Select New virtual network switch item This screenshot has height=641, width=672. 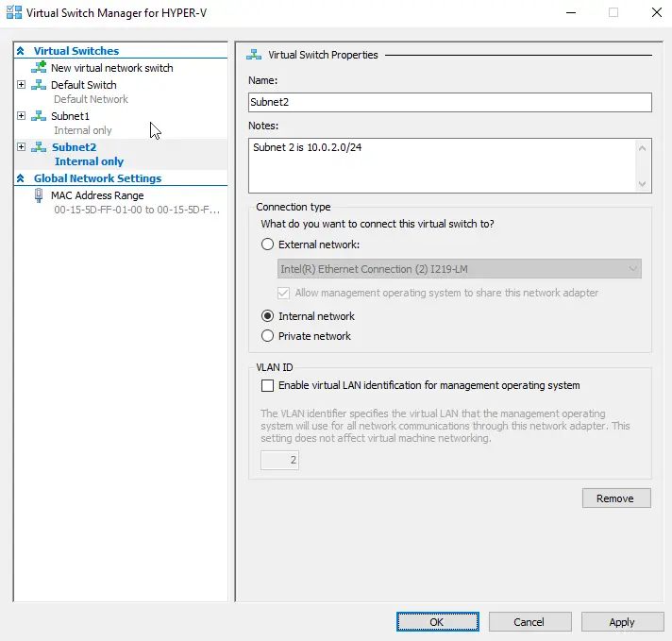112,68
